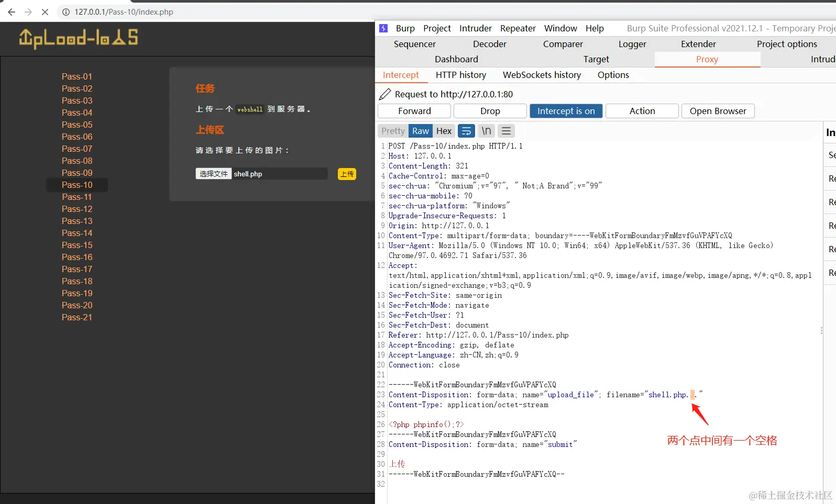Open the Help menu
Viewport: 836px width, 504px height.
tap(595, 28)
